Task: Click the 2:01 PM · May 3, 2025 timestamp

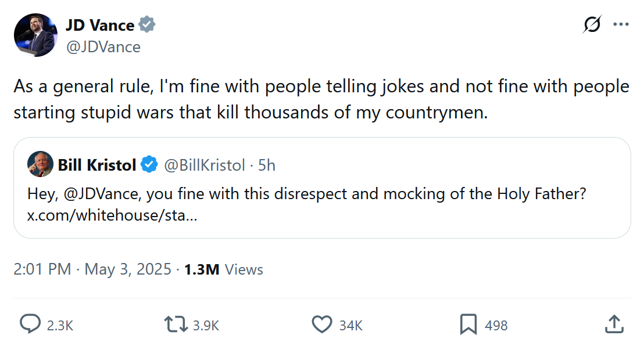Action: pyautogui.click(x=92, y=269)
